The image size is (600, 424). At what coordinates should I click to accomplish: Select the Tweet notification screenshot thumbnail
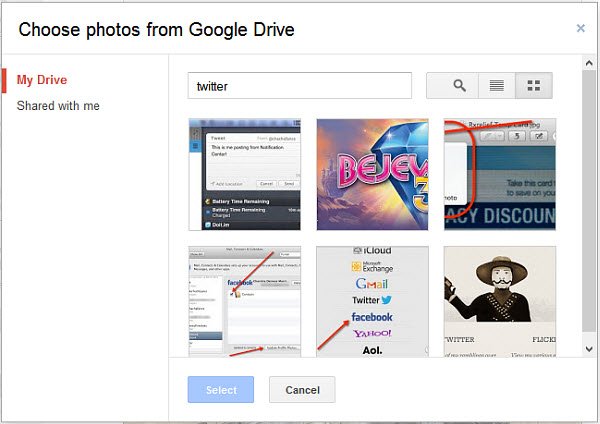[245, 174]
